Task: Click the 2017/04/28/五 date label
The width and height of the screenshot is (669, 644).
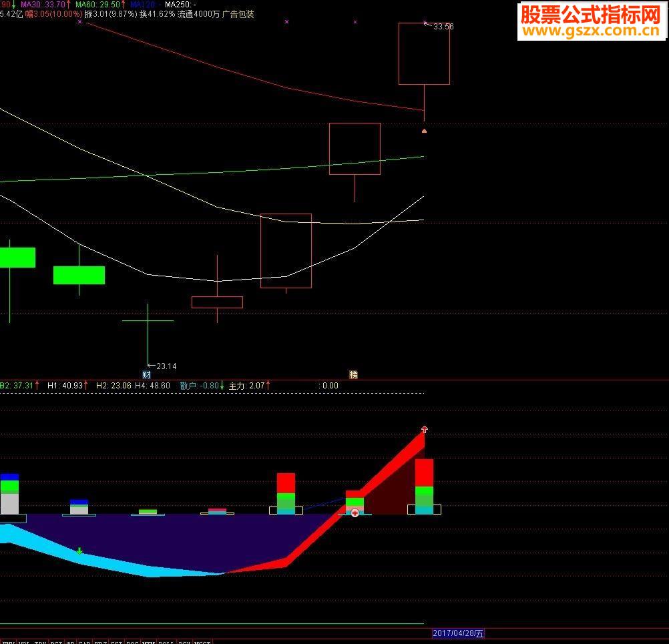Action: pos(458,633)
